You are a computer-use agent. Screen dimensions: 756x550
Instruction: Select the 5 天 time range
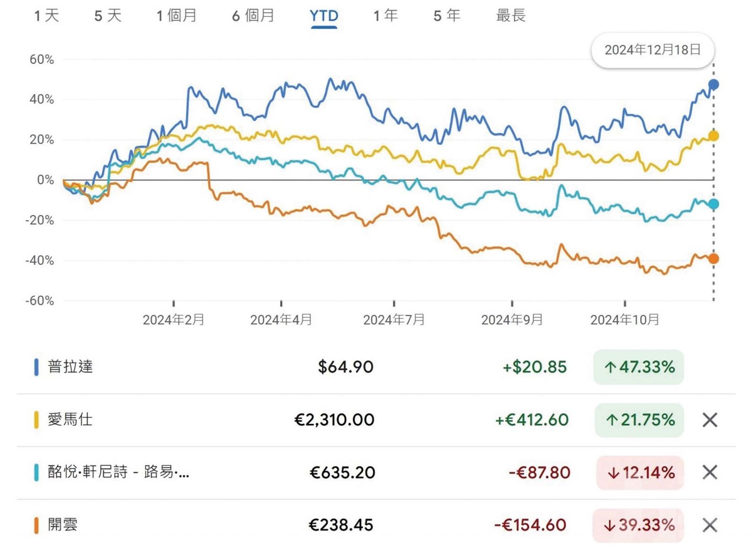coord(108,16)
